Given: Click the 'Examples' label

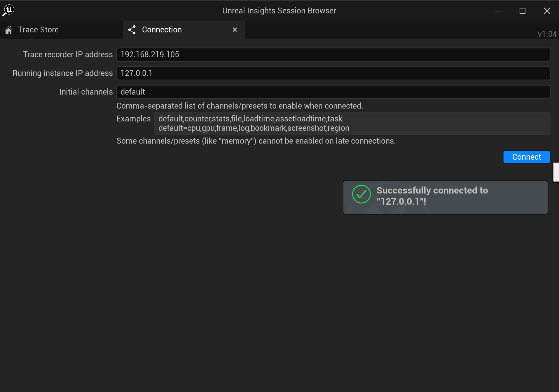Looking at the screenshot, I should click(133, 119).
